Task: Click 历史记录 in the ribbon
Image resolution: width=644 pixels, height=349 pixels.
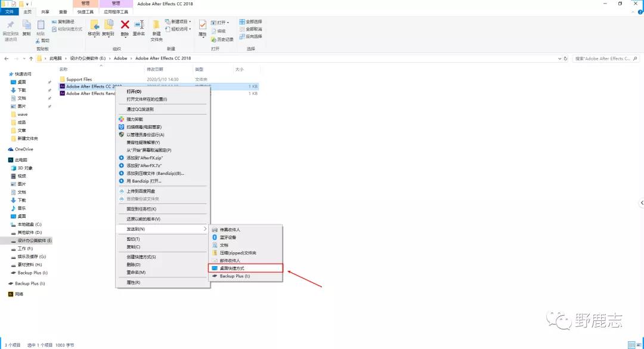Action: (x=222, y=39)
